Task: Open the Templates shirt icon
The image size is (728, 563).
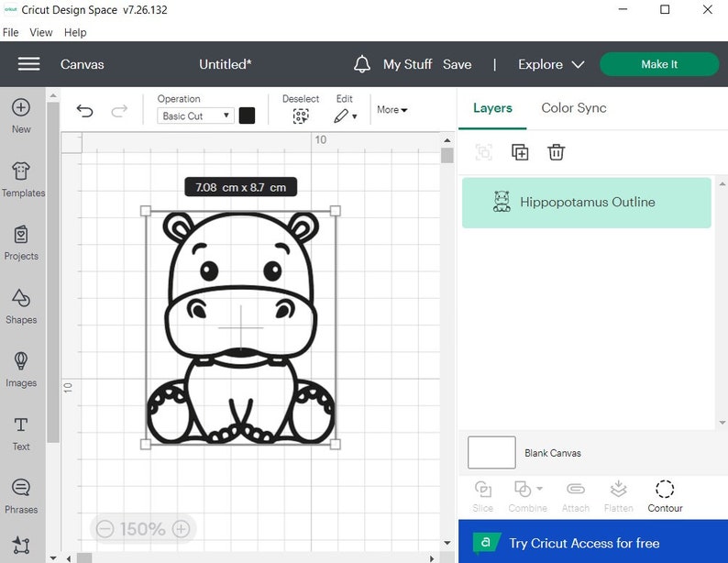Action: click(21, 171)
